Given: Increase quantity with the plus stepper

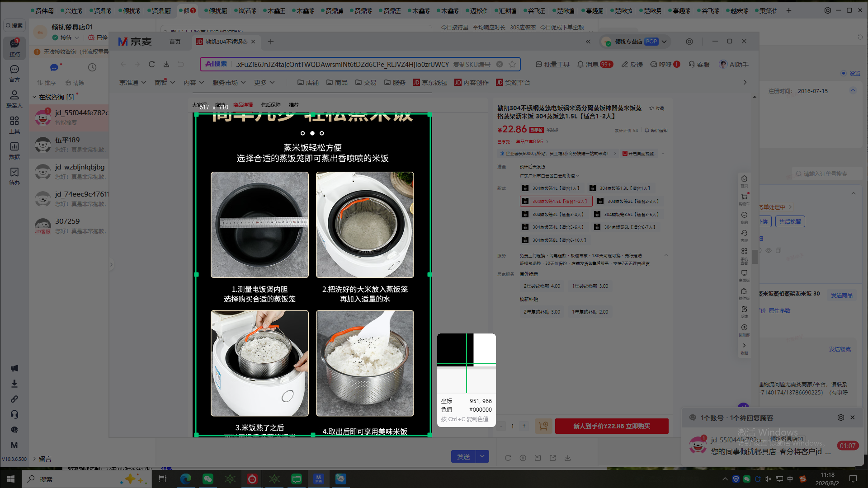Looking at the screenshot, I should click(524, 426).
